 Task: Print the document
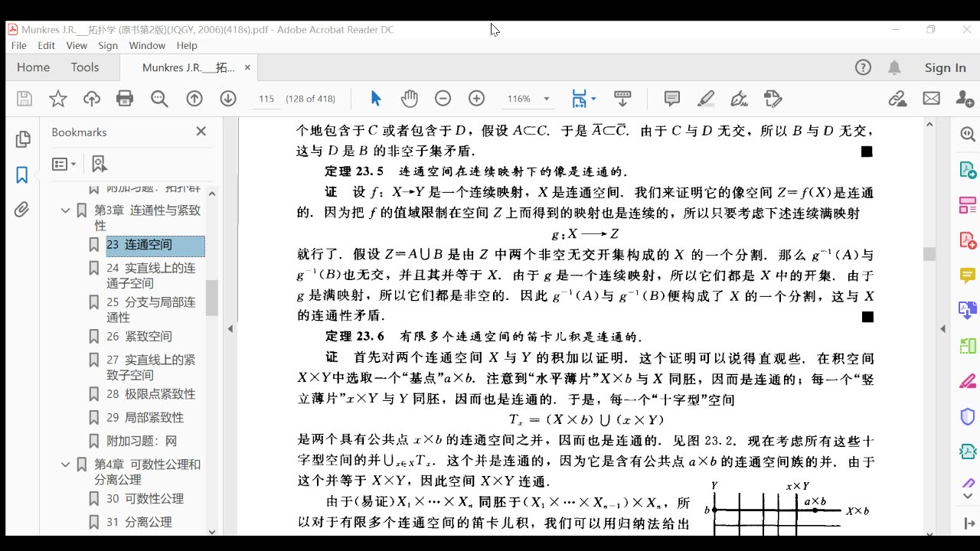pyautogui.click(x=125, y=99)
